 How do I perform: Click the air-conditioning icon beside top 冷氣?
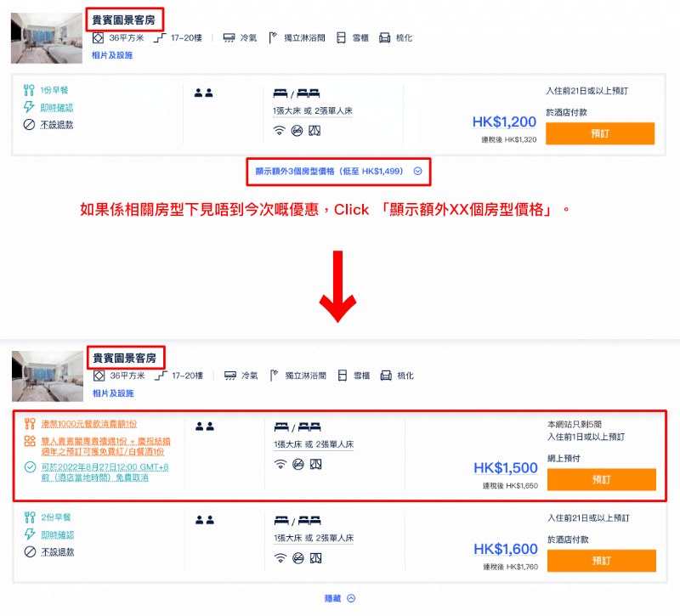coord(229,38)
